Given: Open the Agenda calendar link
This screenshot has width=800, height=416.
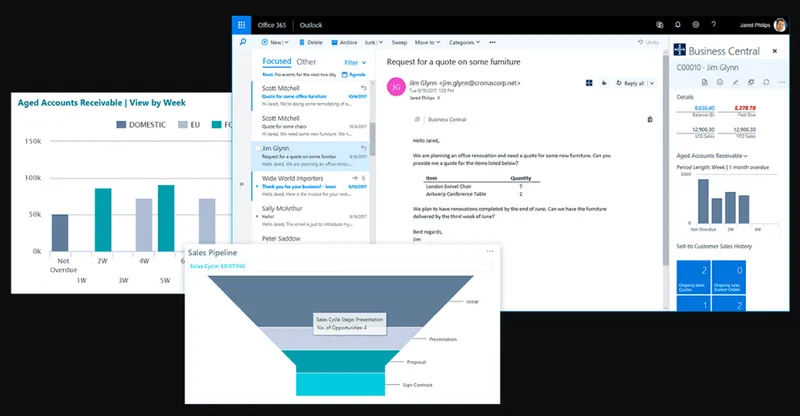Looking at the screenshot, I should 354,75.
